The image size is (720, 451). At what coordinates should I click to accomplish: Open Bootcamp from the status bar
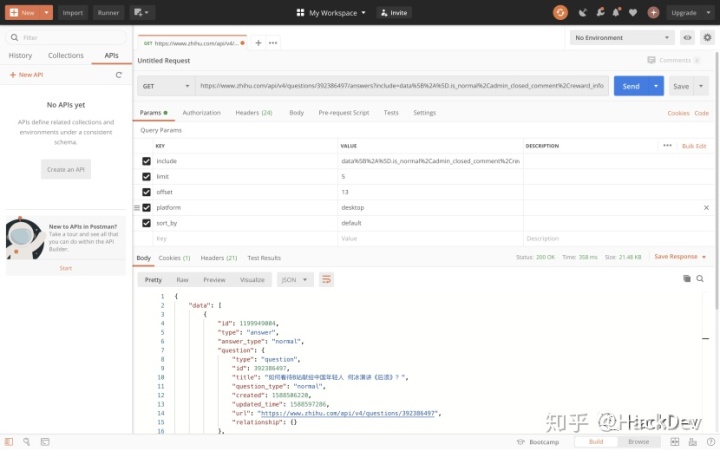(538, 442)
